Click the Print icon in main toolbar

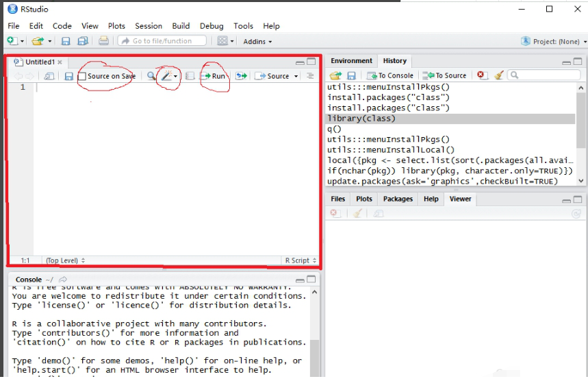pos(103,40)
